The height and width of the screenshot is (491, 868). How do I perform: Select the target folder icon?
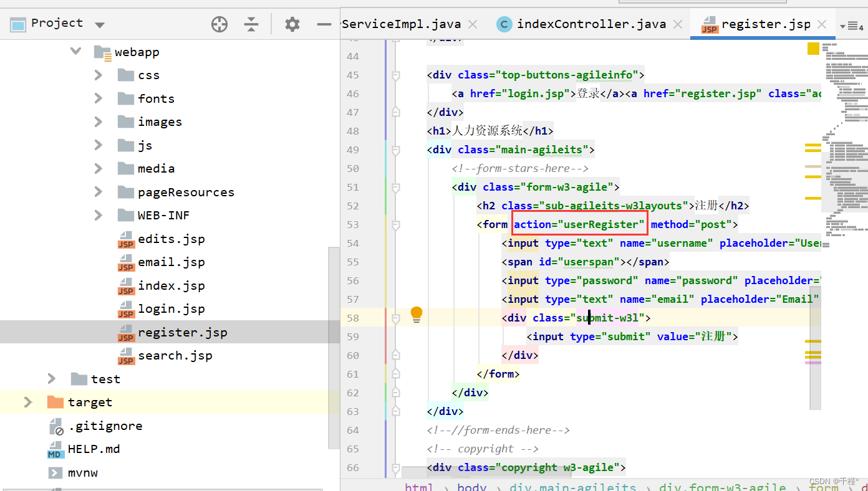coord(55,402)
